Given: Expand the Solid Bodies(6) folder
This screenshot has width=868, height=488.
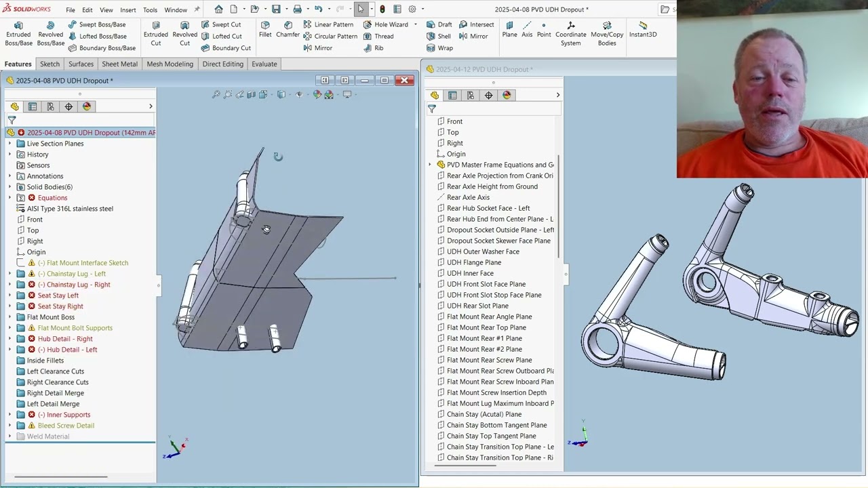Looking at the screenshot, I should pos(9,187).
